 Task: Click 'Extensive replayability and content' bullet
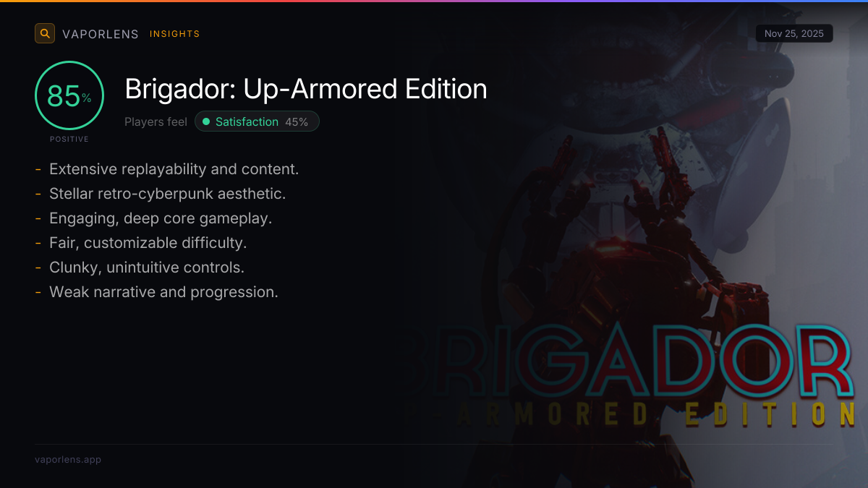click(174, 169)
